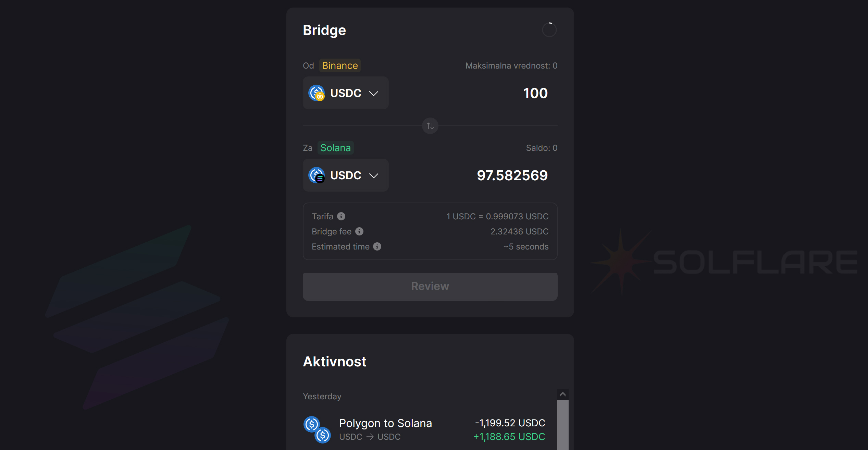
Task: Click the received amount 97.582569 field
Action: 512,175
